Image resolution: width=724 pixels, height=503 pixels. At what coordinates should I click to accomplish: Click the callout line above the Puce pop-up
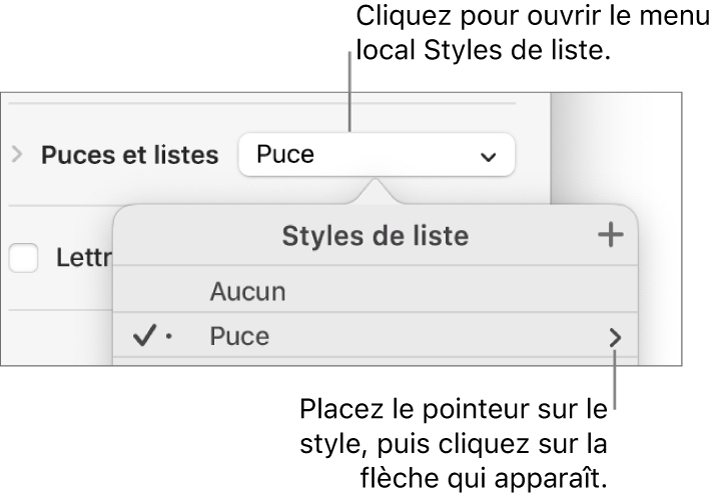(352, 95)
